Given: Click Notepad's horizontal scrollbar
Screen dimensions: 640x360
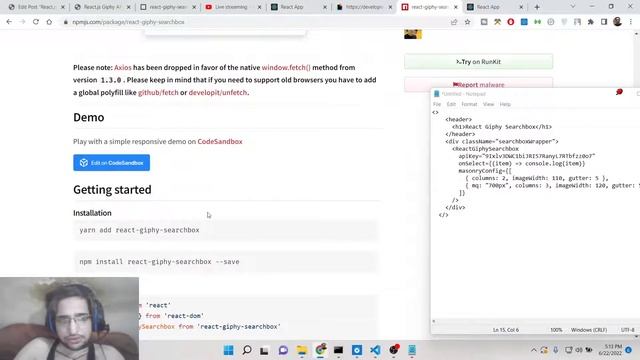Looking at the screenshot, I should [535, 321].
